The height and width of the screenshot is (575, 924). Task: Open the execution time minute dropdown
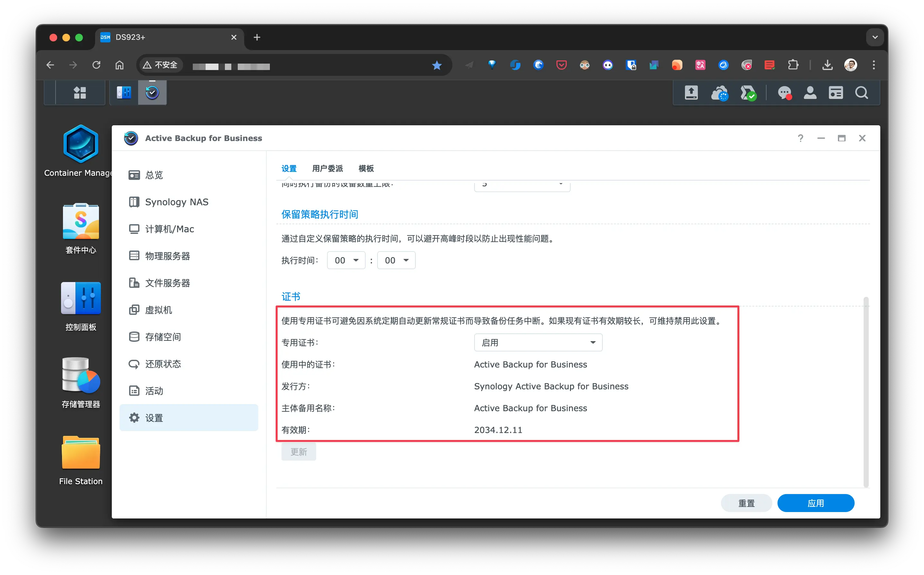click(x=396, y=261)
